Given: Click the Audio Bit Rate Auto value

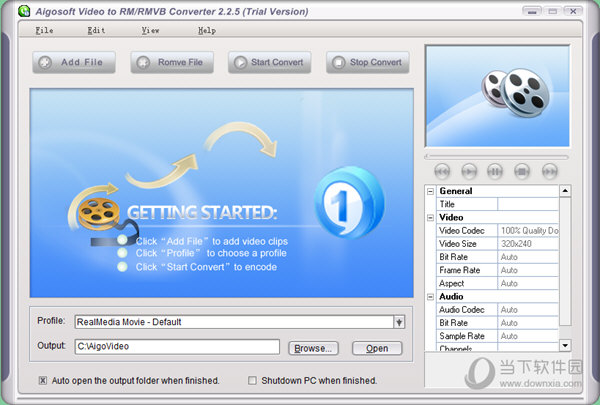Looking at the screenshot, I should (528, 323).
